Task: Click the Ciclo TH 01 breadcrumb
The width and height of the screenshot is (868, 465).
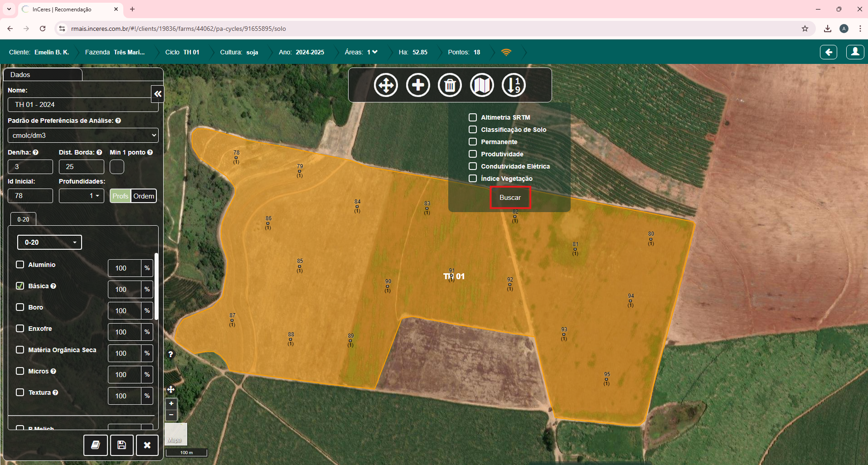Action: (182, 52)
